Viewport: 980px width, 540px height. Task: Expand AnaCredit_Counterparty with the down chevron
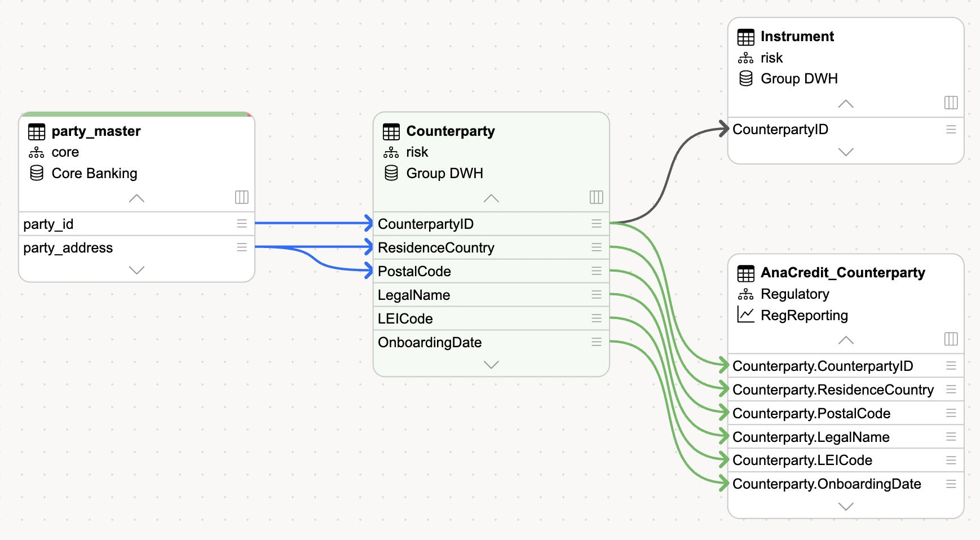coord(846,506)
